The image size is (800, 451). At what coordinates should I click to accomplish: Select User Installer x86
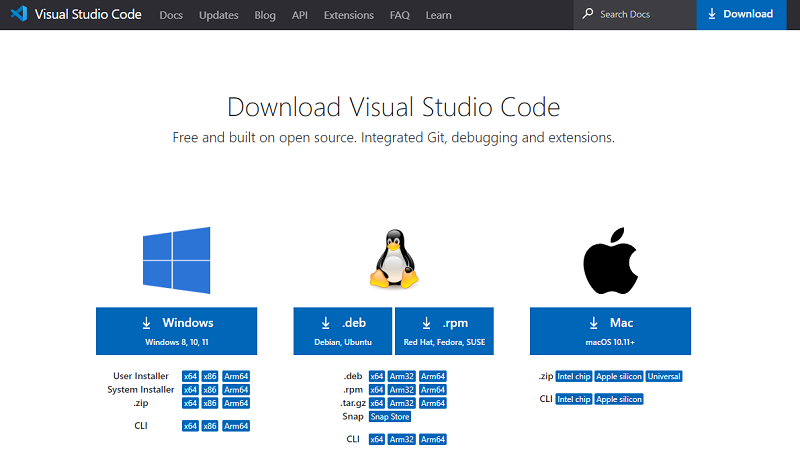(210, 376)
